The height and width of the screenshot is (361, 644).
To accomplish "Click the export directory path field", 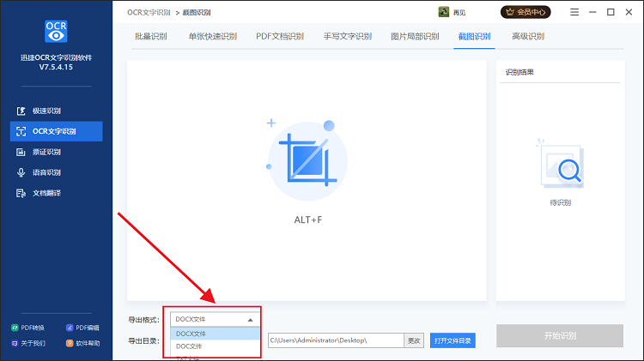I will point(336,340).
